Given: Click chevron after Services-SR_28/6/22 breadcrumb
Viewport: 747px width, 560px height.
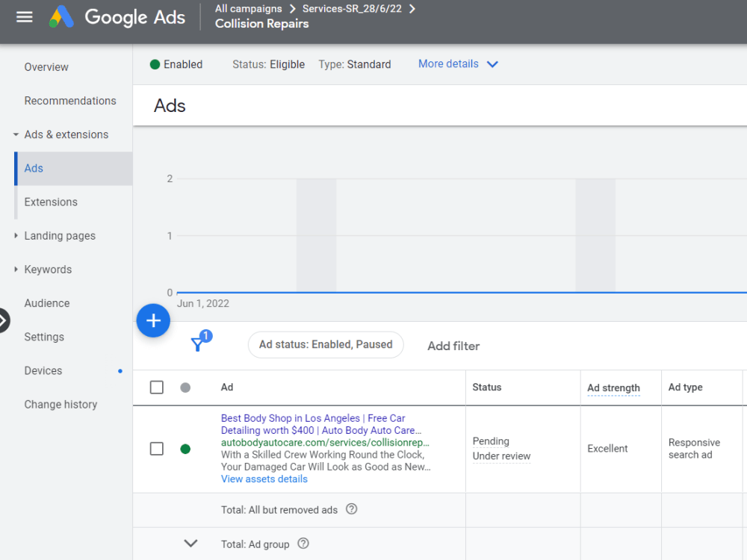Looking at the screenshot, I should (412, 9).
